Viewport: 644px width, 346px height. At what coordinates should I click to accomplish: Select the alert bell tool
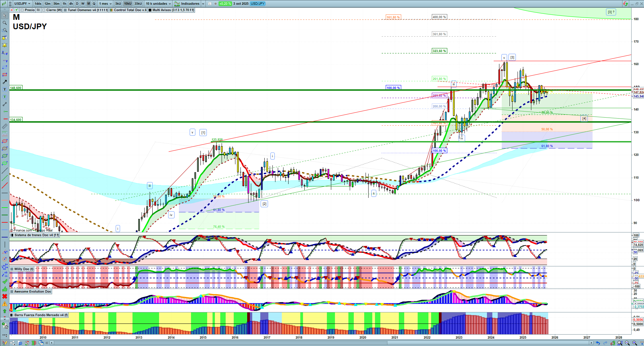coord(5,45)
